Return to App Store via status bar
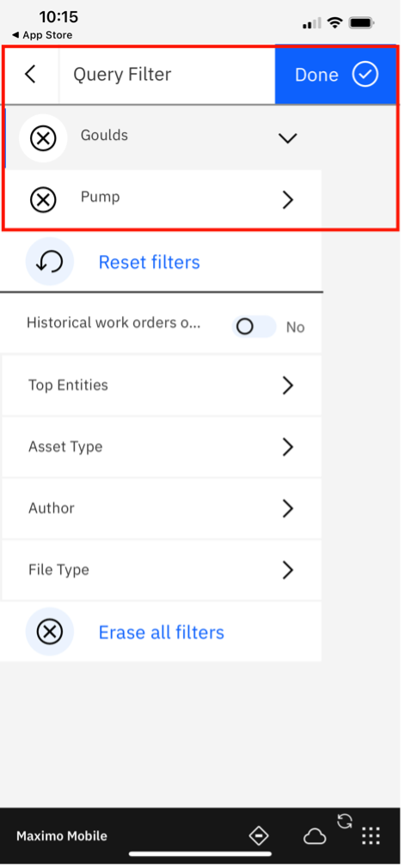Image resolution: width=404 pixels, height=868 pixels. (41, 35)
